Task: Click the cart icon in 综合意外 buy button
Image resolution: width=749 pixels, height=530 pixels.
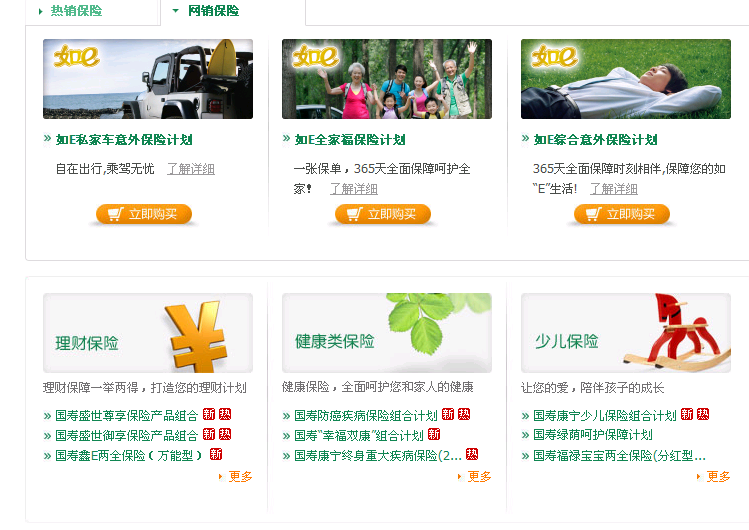Action: click(593, 213)
